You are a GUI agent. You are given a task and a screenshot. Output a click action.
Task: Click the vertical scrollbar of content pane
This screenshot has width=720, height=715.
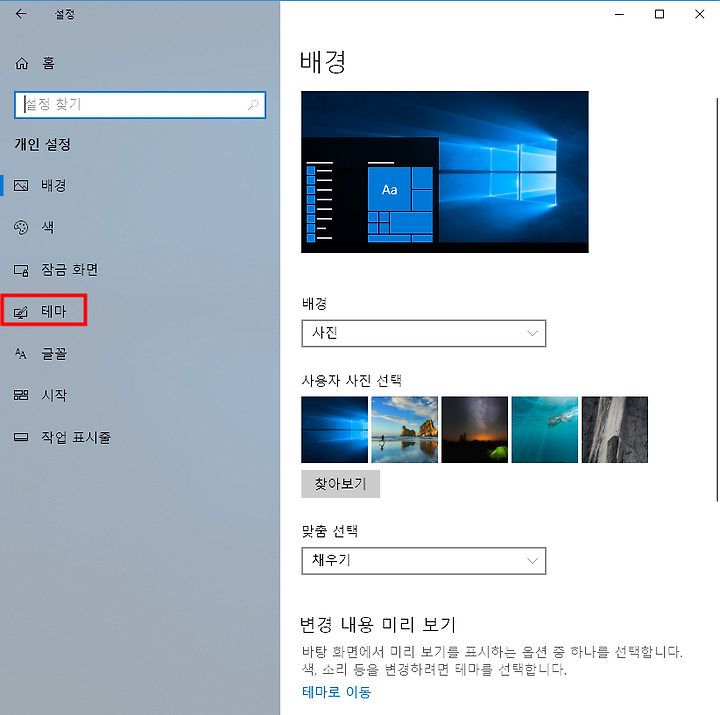coord(717,299)
